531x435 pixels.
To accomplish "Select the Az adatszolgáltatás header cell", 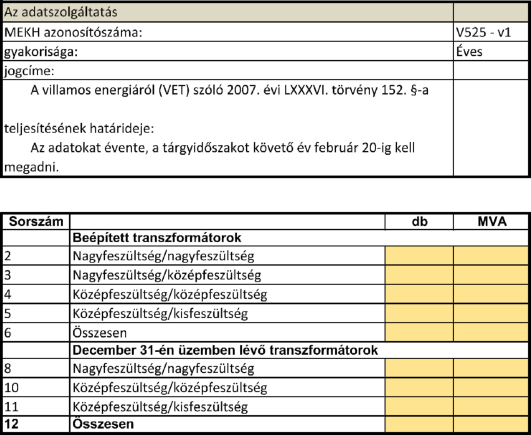I will (228, 12).
